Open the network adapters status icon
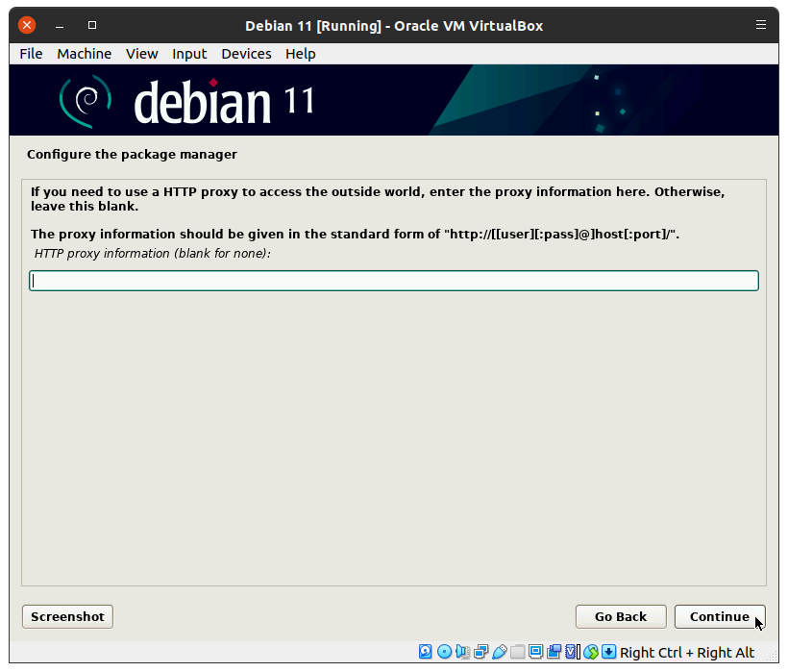This screenshot has height=672, width=788. (480, 652)
